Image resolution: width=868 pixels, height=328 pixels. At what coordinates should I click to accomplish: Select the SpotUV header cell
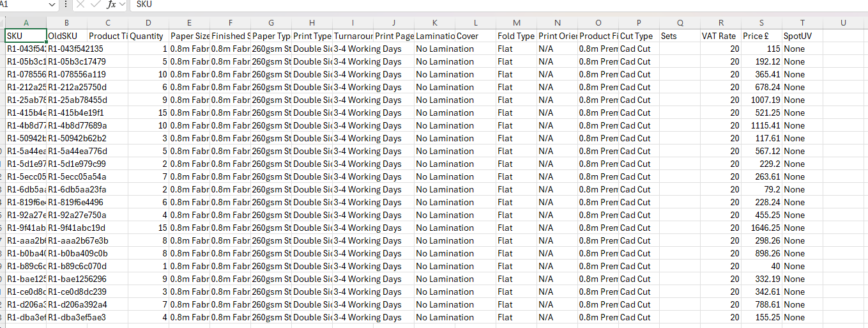pyautogui.click(x=802, y=36)
